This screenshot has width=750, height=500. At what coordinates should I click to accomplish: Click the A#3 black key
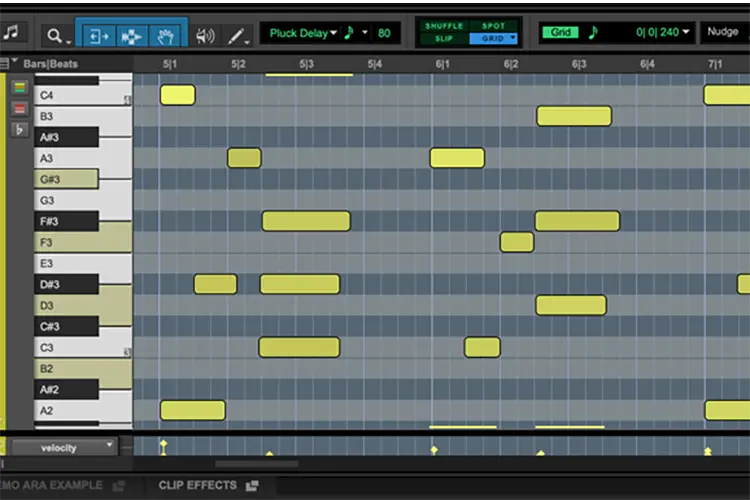pyautogui.click(x=66, y=137)
